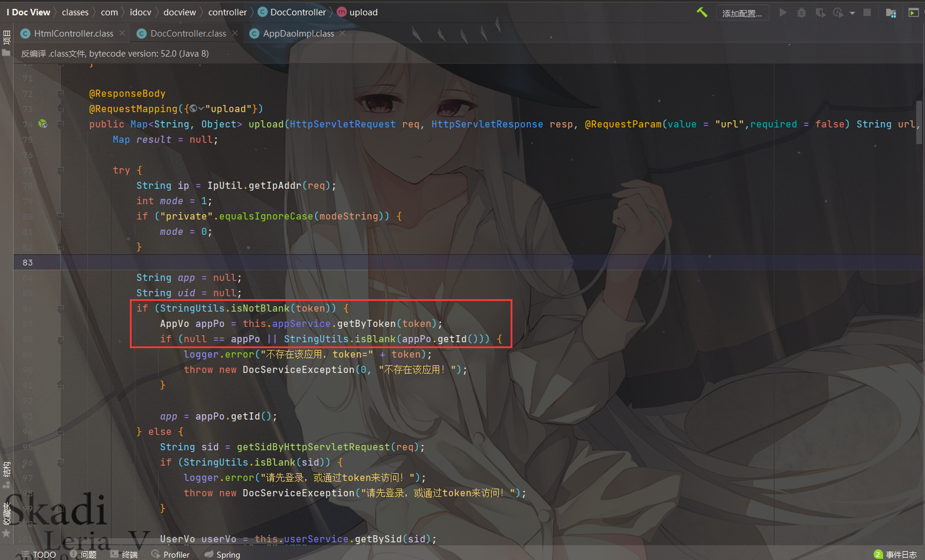
Task: Collapse the fold marker at line 96
Action: click(x=61, y=462)
